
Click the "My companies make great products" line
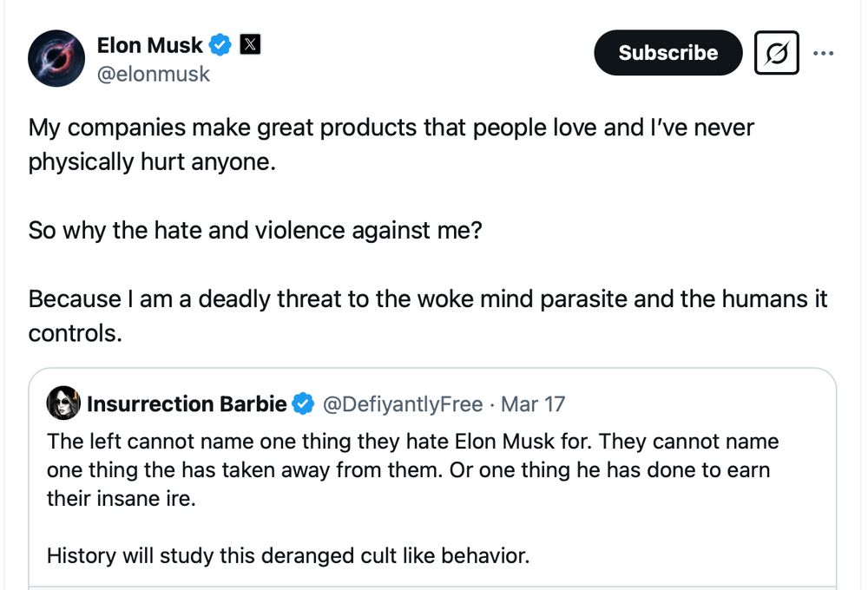[x=391, y=128]
